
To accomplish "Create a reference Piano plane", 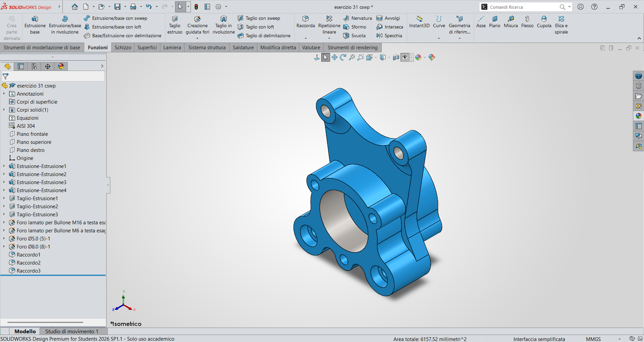I will pos(494,22).
